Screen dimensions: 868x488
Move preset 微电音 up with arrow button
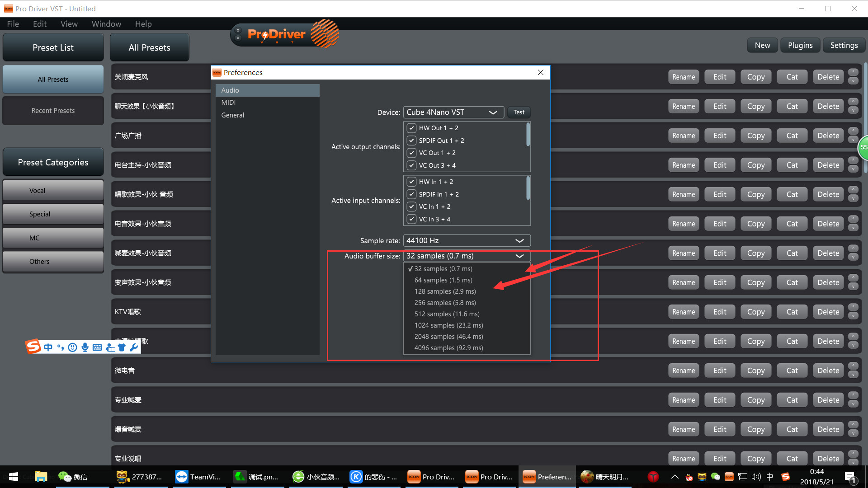(853, 366)
